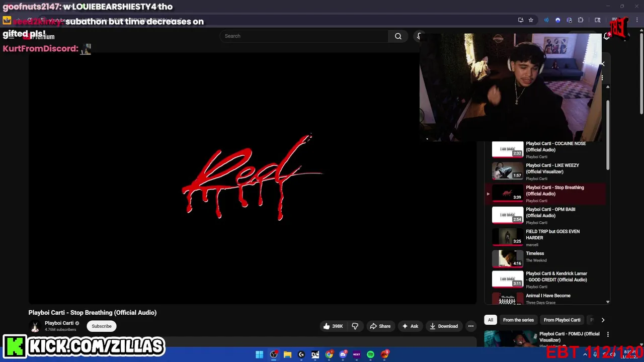Click the LIKE WEEZY video thumbnail

(x=507, y=171)
